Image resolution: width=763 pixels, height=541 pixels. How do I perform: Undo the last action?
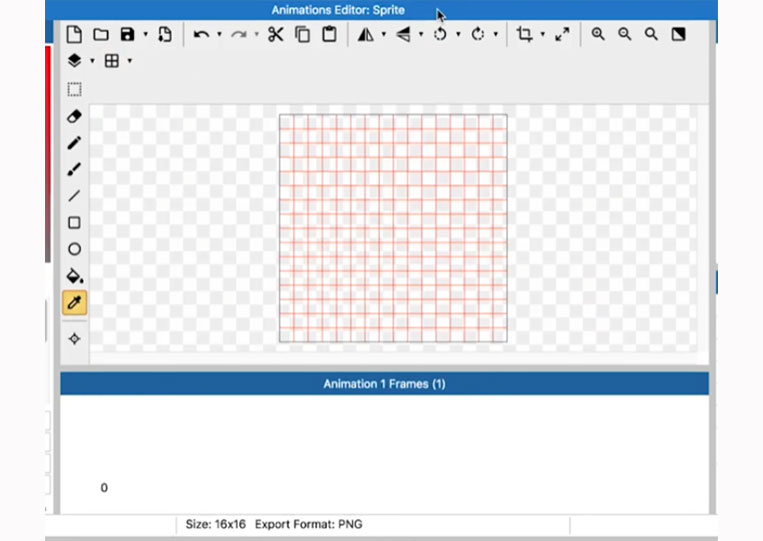point(201,35)
